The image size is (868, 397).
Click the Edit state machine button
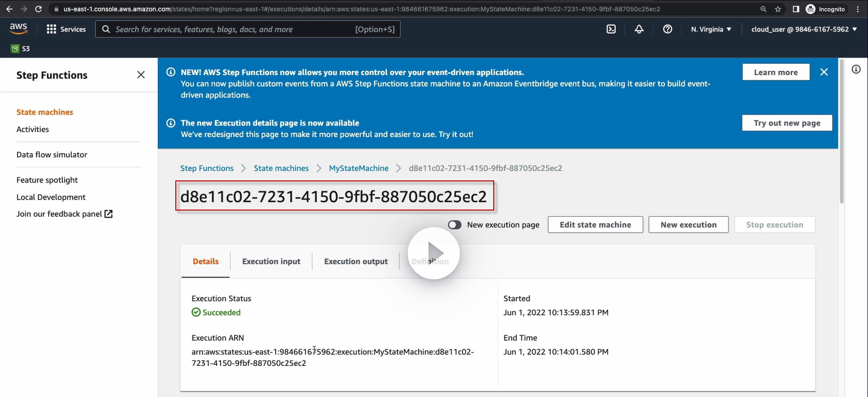click(x=595, y=225)
